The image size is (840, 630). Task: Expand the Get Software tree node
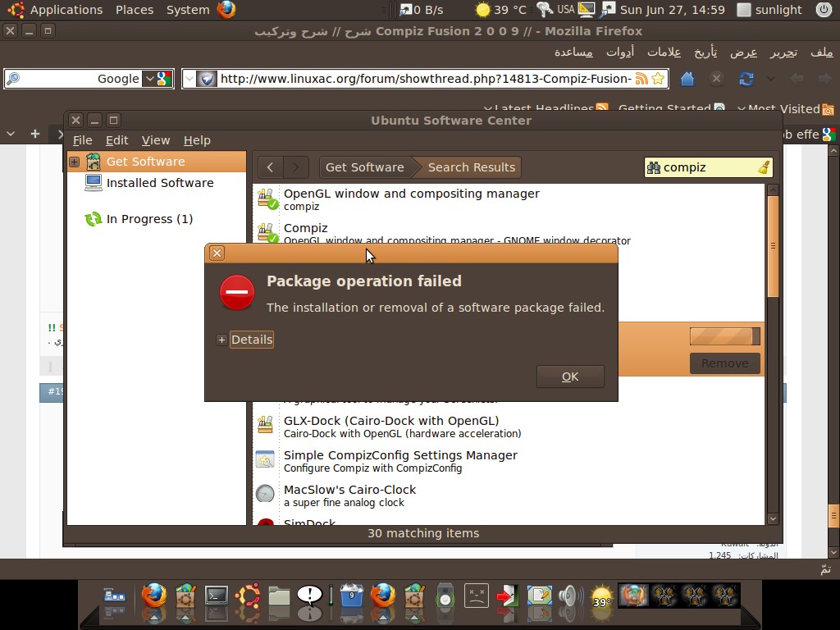pyautogui.click(x=75, y=162)
